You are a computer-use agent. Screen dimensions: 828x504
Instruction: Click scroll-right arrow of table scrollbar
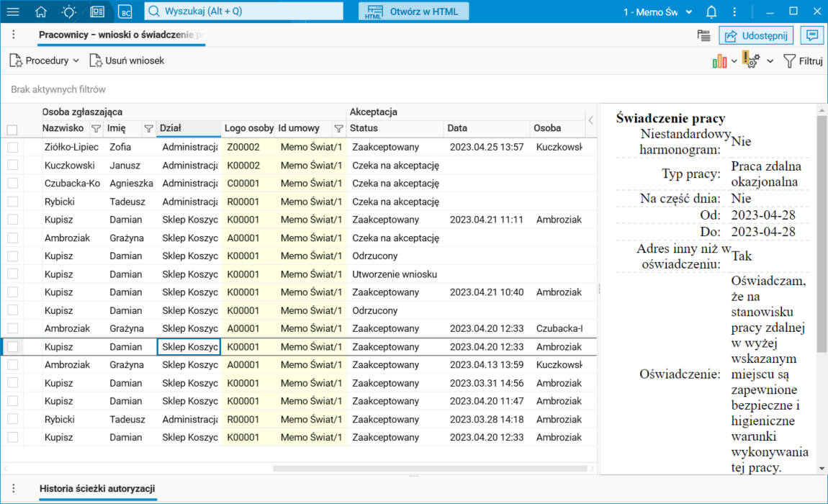[x=592, y=468]
